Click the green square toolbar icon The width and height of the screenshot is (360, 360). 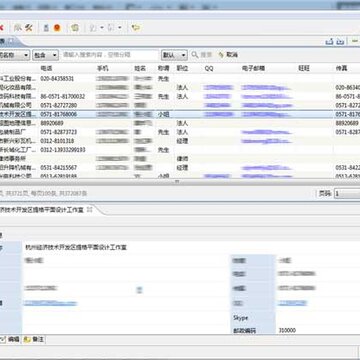click(75, 28)
